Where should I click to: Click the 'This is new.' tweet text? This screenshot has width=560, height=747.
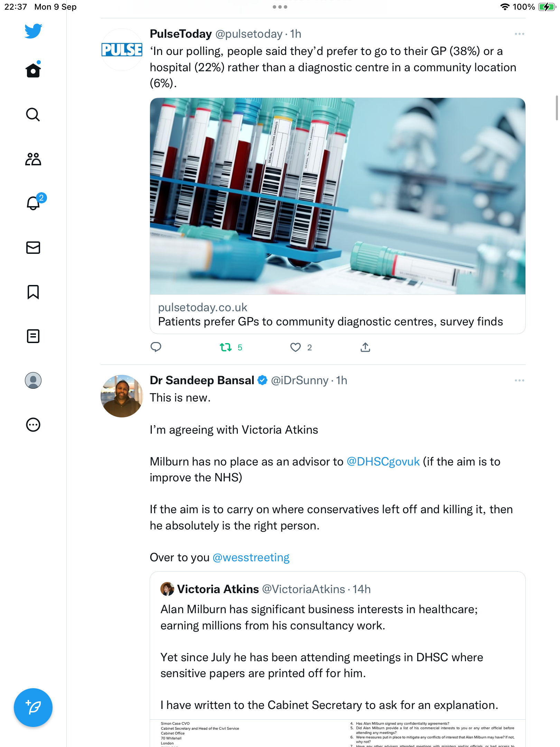point(180,398)
